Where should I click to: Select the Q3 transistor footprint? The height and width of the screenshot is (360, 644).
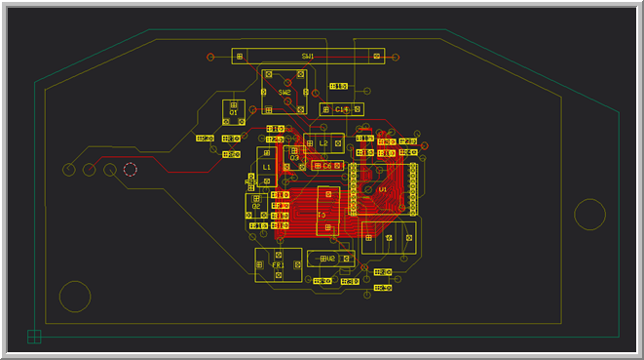tap(294, 158)
